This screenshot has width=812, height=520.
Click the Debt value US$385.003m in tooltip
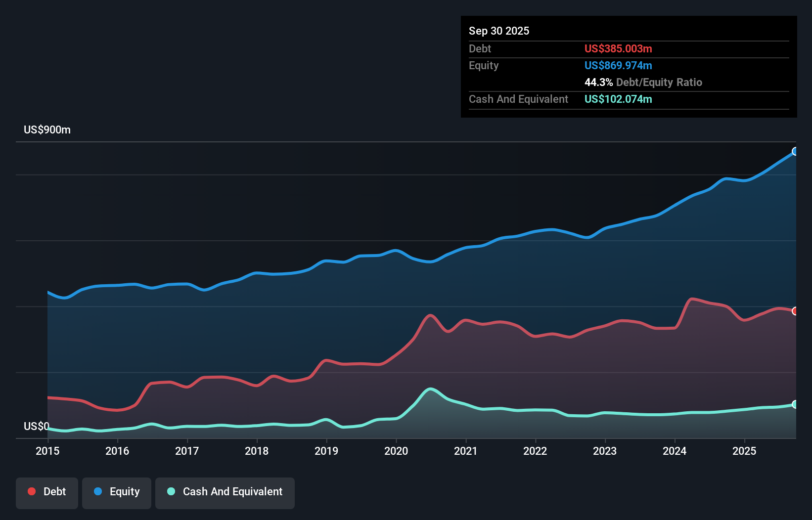(x=618, y=48)
